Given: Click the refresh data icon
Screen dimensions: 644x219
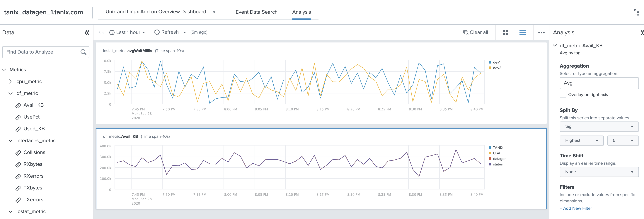Looking at the screenshot, I should click(x=157, y=32).
